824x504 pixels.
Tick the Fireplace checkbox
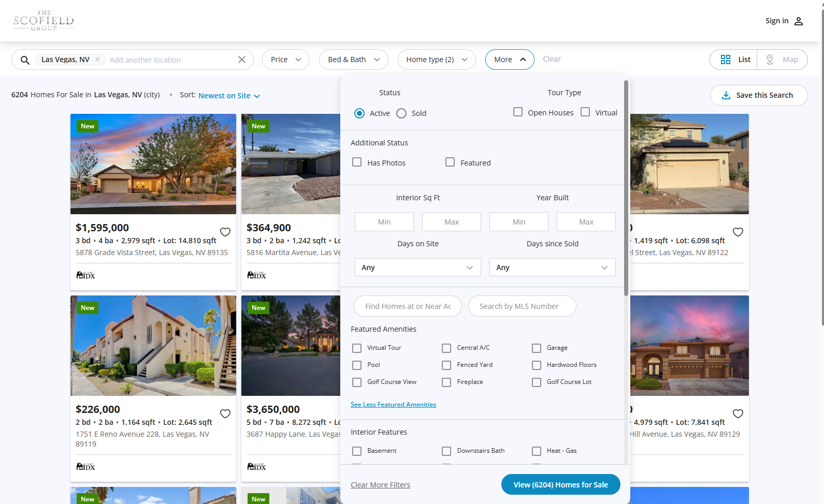coord(446,382)
